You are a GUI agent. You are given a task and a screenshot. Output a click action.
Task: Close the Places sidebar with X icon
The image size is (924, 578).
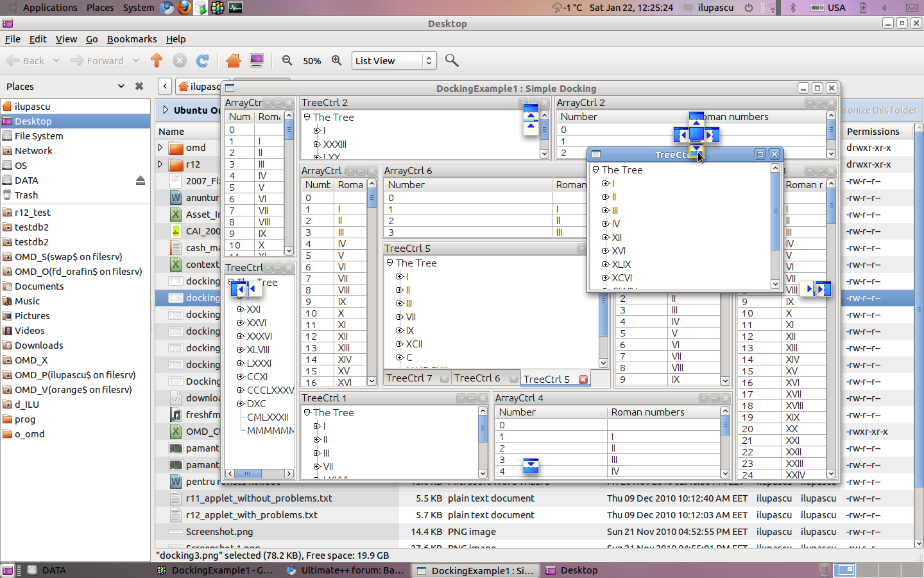(x=139, y=86)
